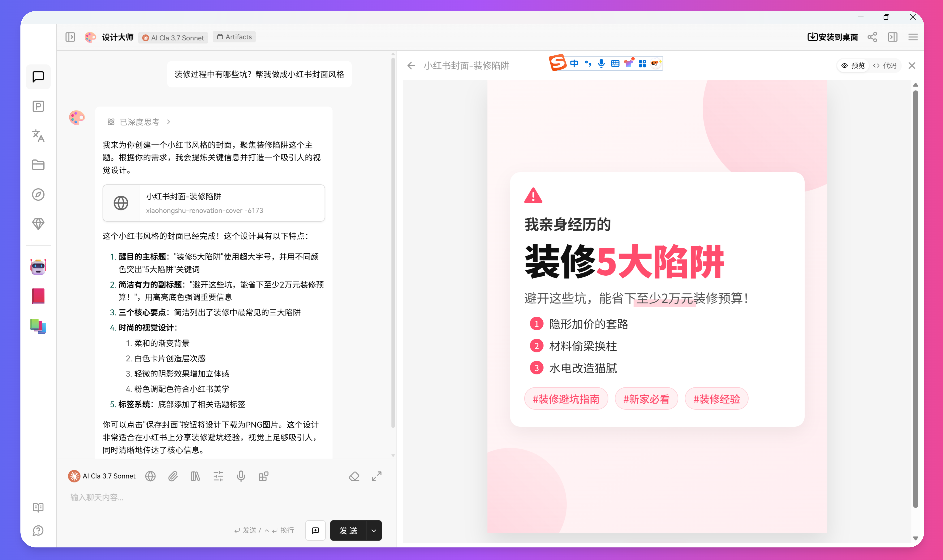Click the share icon in top bar
943x560 pixels.
coord(872,37)
